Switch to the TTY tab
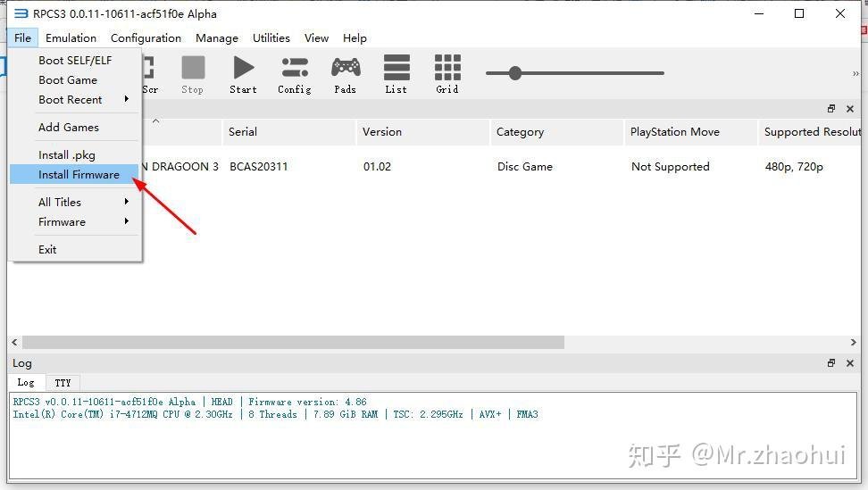868x490 pixels. tap(63, 383)
